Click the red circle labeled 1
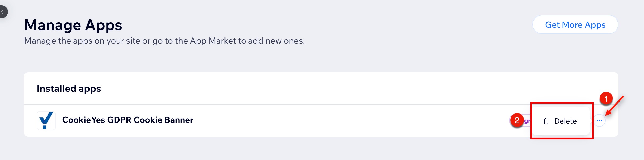The width and height of the screenshot is (644, 160). point(606,99)
